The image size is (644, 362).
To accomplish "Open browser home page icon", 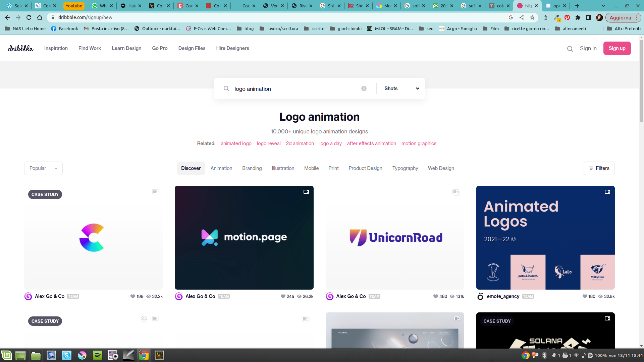I will 40,17.
